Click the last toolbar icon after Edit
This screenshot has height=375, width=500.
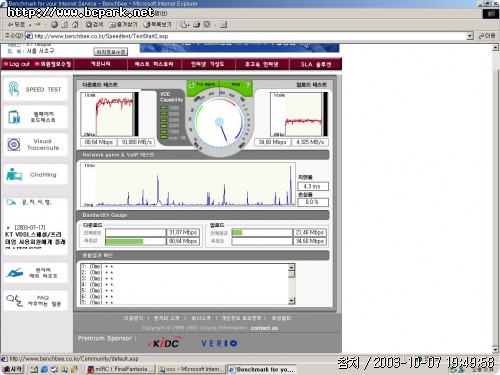[x=223, y=24]
